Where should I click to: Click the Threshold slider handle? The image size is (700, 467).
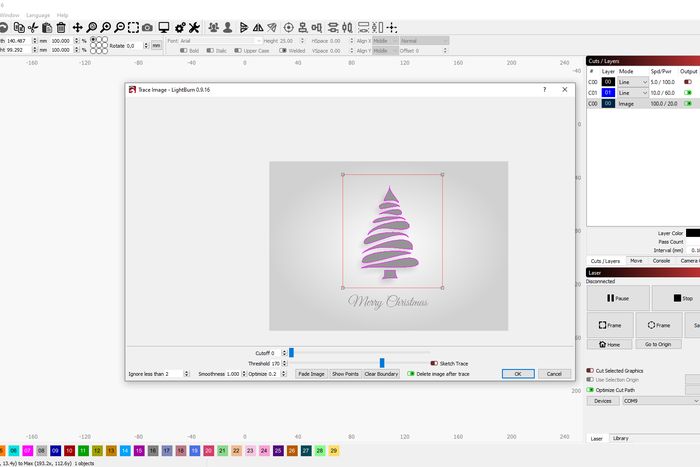point(382,363)
